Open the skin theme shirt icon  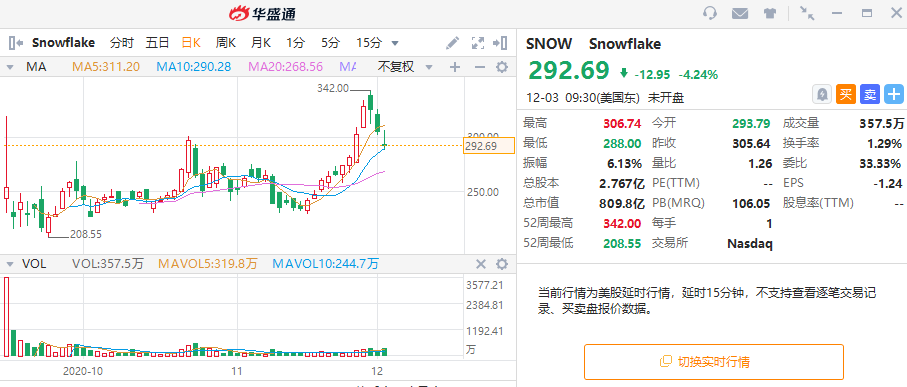tap(770, 13)
